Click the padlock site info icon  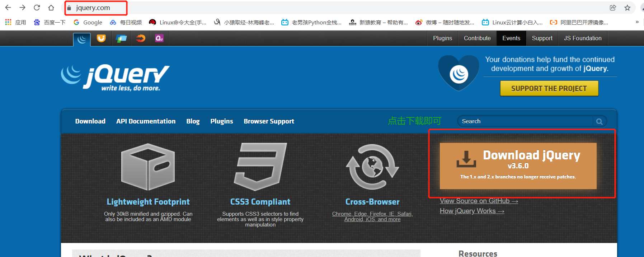(69, 8)
